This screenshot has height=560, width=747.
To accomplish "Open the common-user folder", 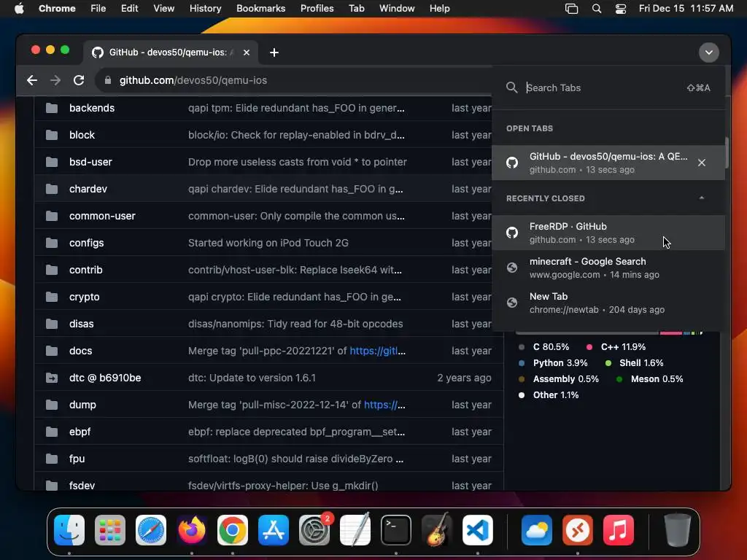I will [x=102, y=216].
